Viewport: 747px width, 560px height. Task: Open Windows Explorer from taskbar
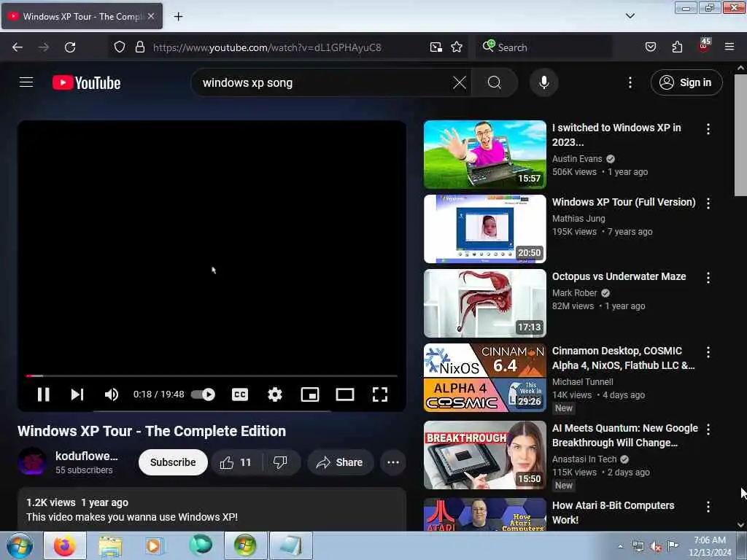(x=110, y=545)
